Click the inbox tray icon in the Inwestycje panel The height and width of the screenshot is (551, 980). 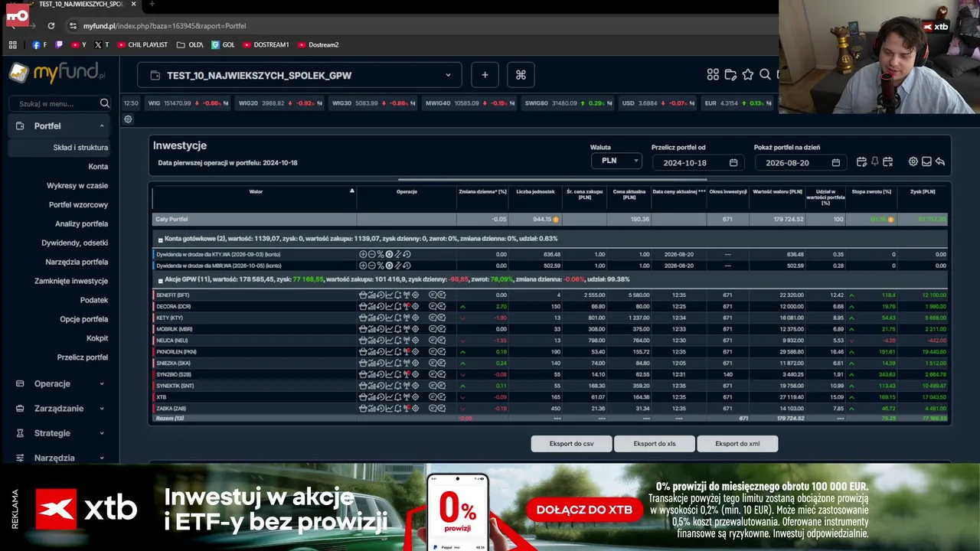(926, 162)
